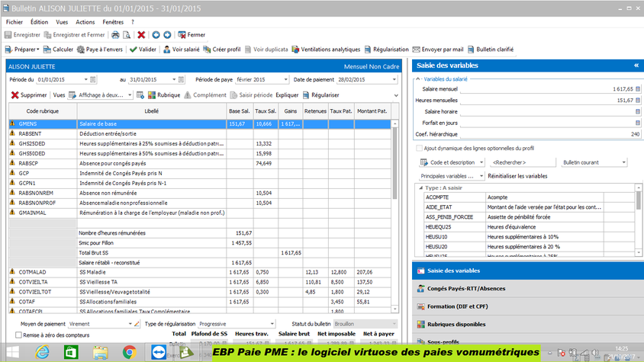This screenshot has width=644, height=362.
Task: Click Valider green checkmark
Action: [143, 50]
